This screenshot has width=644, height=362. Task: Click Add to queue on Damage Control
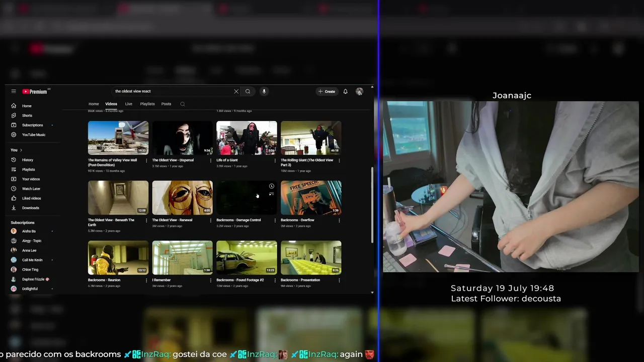(272, 194)
